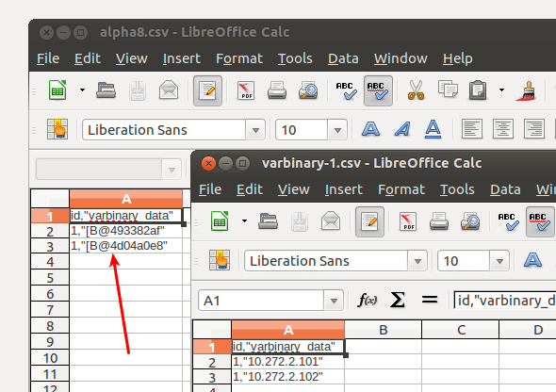Open the Tools menu in alpha8.csv
The width and height of the screenshot is (556, 392).
tap(295, 58)
